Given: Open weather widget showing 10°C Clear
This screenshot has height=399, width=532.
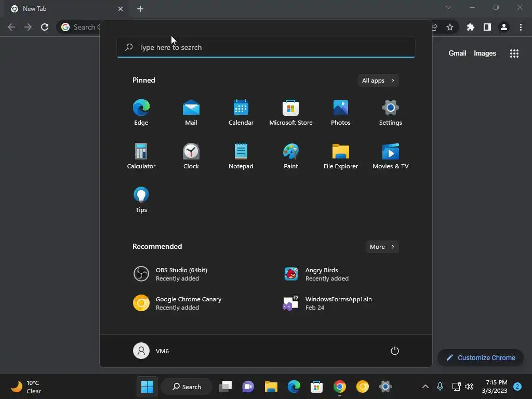Looking at the screenshot, I should [26, 387].
